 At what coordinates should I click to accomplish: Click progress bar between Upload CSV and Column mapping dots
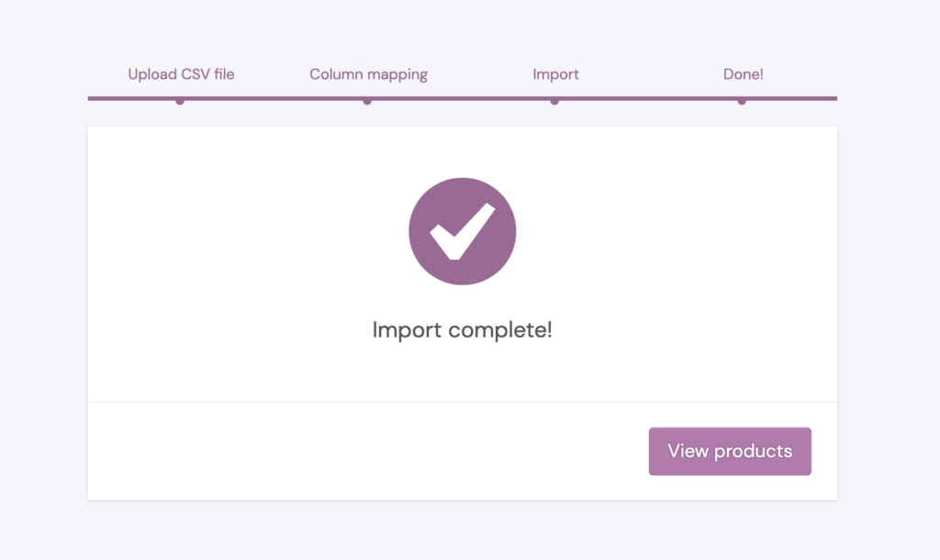click(274, 98)
